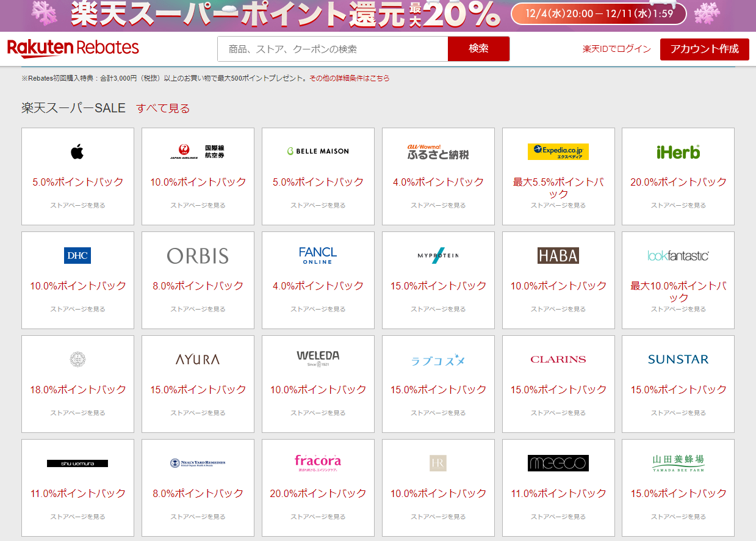Select the Myprotein logo
756x541 pixels.
(437, 255)
